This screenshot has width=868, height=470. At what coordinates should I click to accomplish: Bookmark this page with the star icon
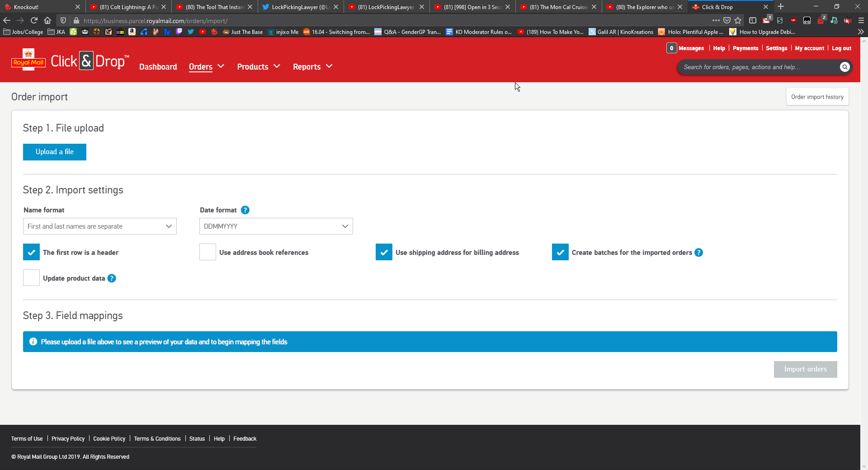pos(738,20)
